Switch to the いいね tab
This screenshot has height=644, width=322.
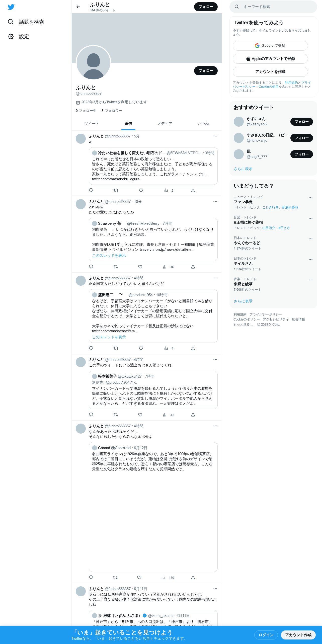(203, 124)
